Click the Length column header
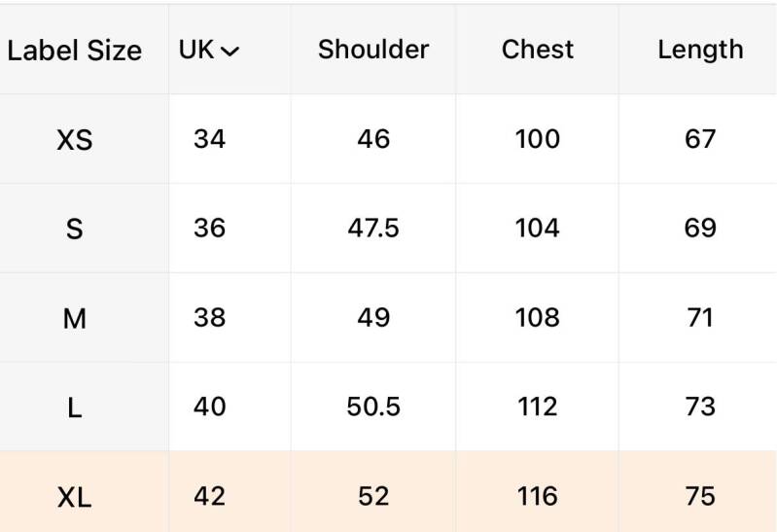777x532 pixels. [700, 50]
